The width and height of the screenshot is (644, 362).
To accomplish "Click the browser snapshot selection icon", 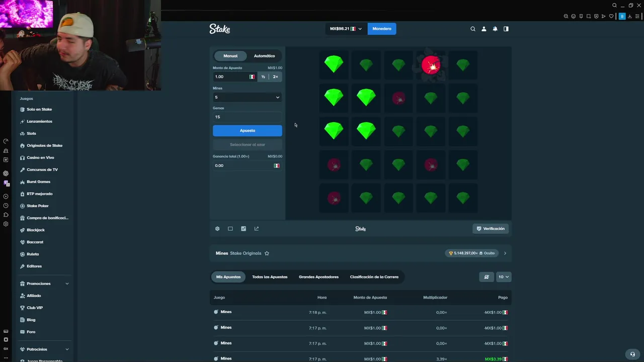I will pyautogui.click(x=589, y=16).
